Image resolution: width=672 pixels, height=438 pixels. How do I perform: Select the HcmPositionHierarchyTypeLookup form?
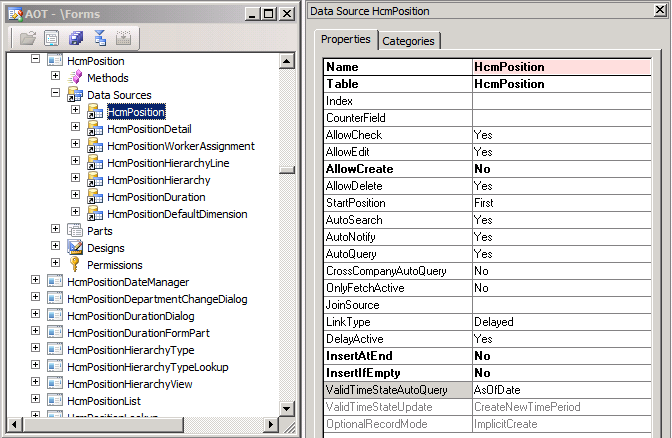tap(148, 367)
